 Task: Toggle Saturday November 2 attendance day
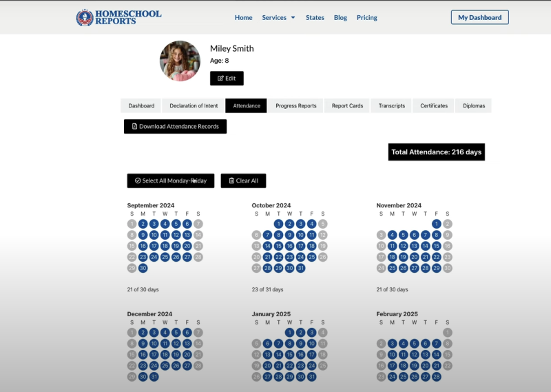tap(447, 224)
